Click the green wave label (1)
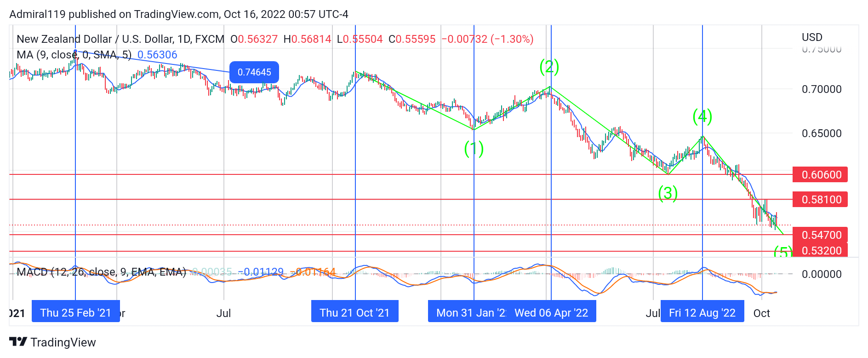Image resolution: width=868 pixels, height=358 pixels. [474, 149]
